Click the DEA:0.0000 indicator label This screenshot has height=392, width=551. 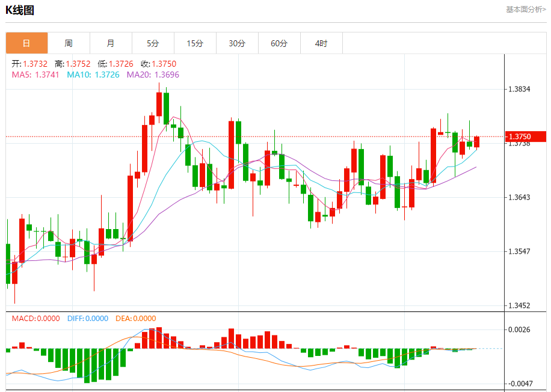[x=135, y=319]
